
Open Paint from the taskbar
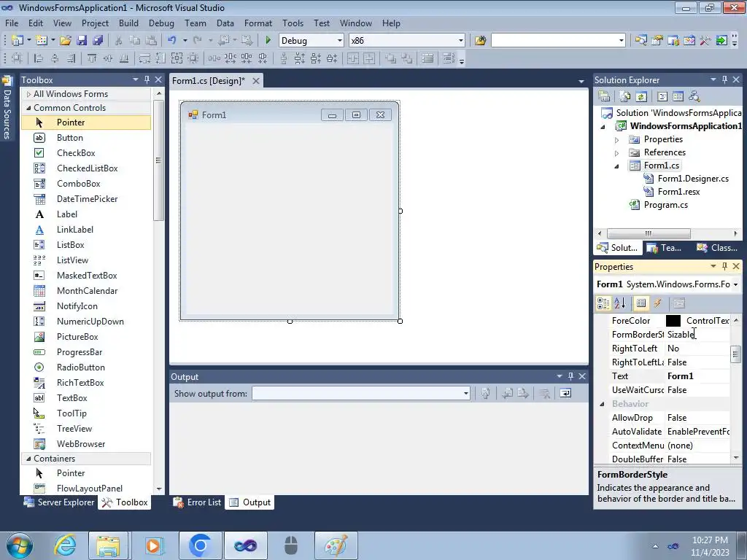tap(336, 545)
